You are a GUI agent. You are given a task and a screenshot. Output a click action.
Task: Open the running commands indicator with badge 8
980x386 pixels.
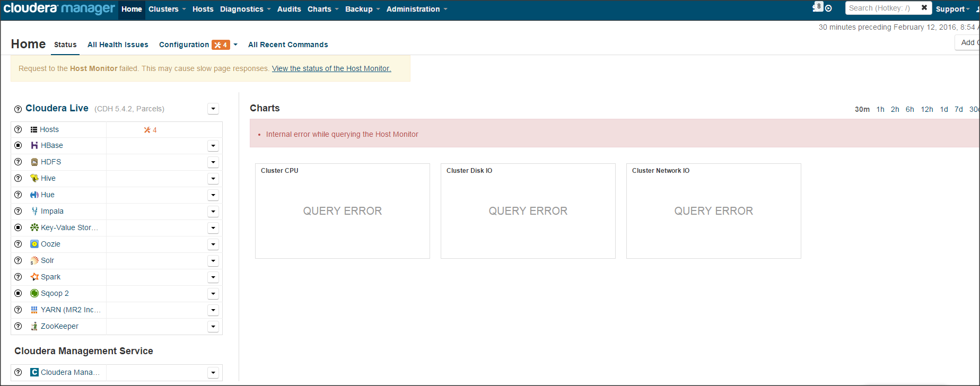tap(818, 7)
